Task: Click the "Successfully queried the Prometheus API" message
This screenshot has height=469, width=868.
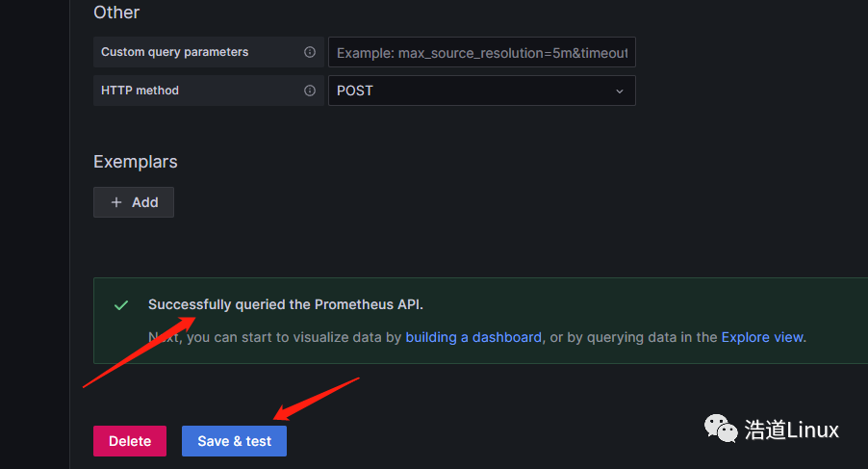Action: pos(285,304)
